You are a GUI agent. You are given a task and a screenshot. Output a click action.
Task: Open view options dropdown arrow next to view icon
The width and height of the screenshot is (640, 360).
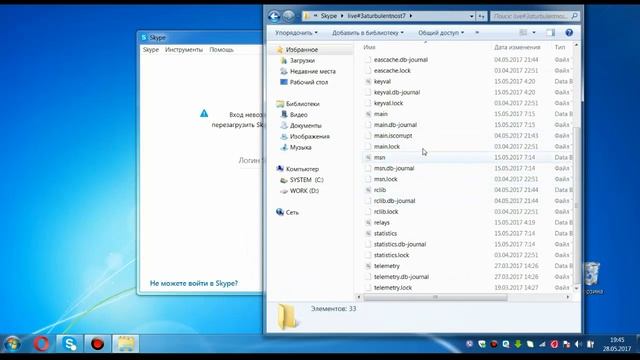coord(534,33)
